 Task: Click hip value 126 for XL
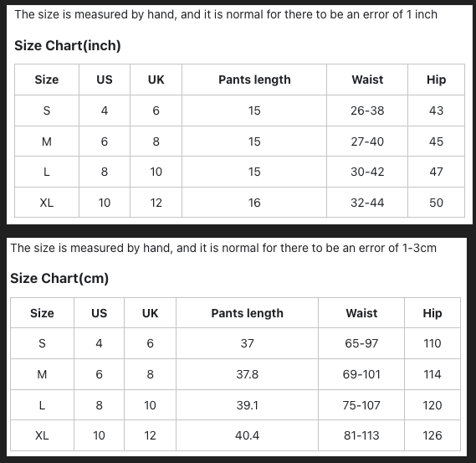(432, 435)
